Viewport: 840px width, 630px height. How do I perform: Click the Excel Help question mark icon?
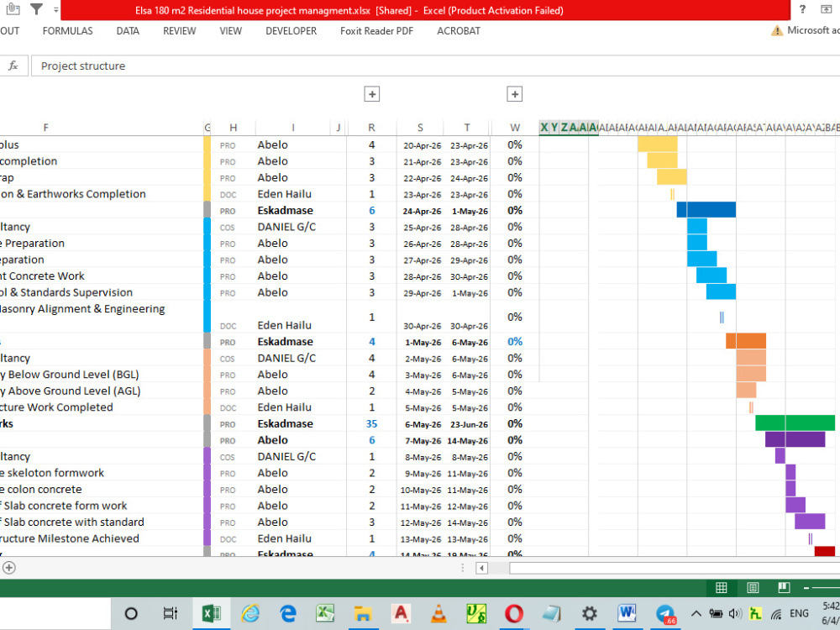(802, 9)
